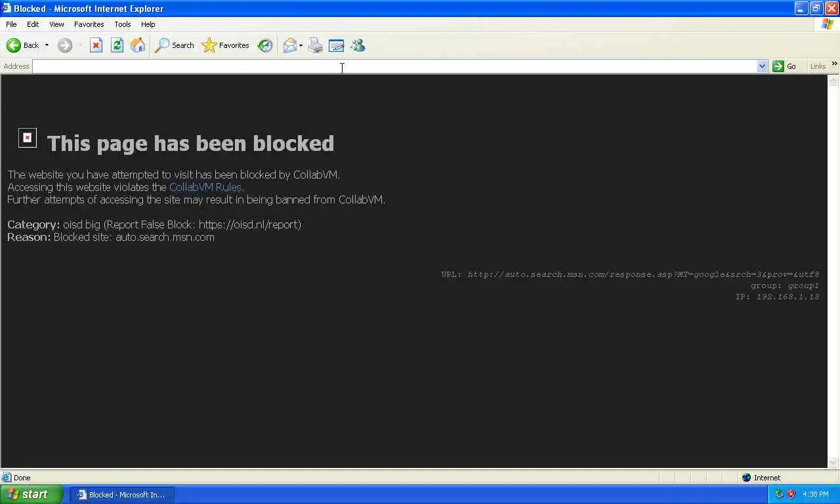Click the blocked URL text line
Screen dimensions: 840x504
tap(630, 274)
